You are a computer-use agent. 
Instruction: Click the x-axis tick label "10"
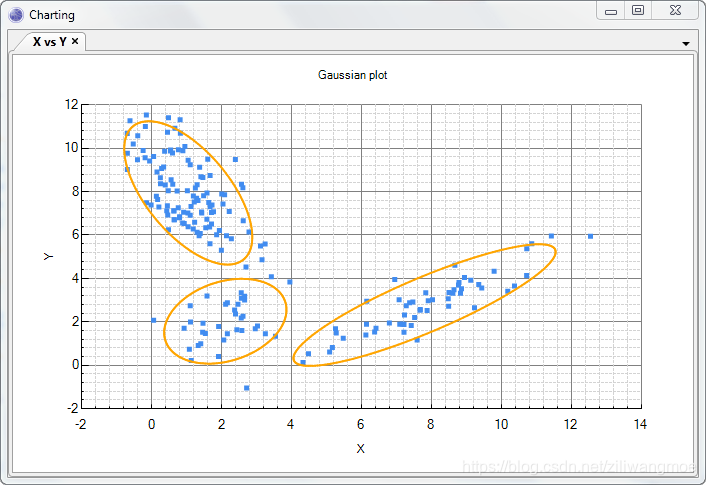click(501, 424)
